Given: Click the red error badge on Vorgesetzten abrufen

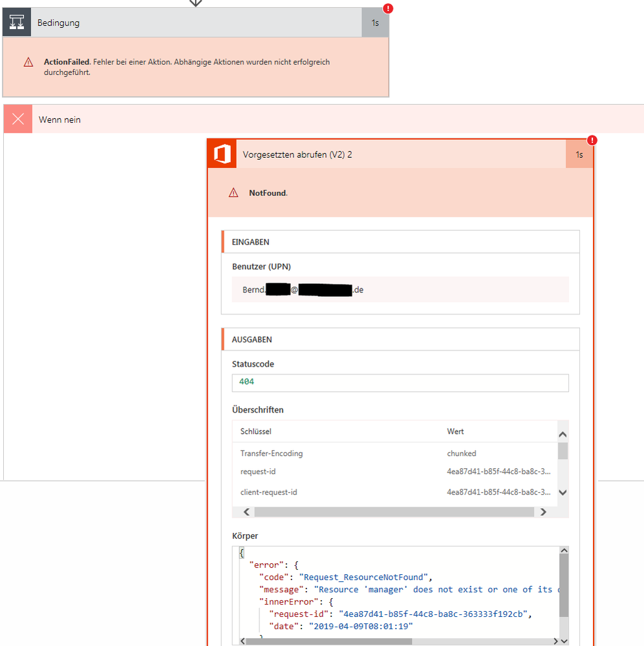Looking at the screenshot, I should tap(592, 140).
